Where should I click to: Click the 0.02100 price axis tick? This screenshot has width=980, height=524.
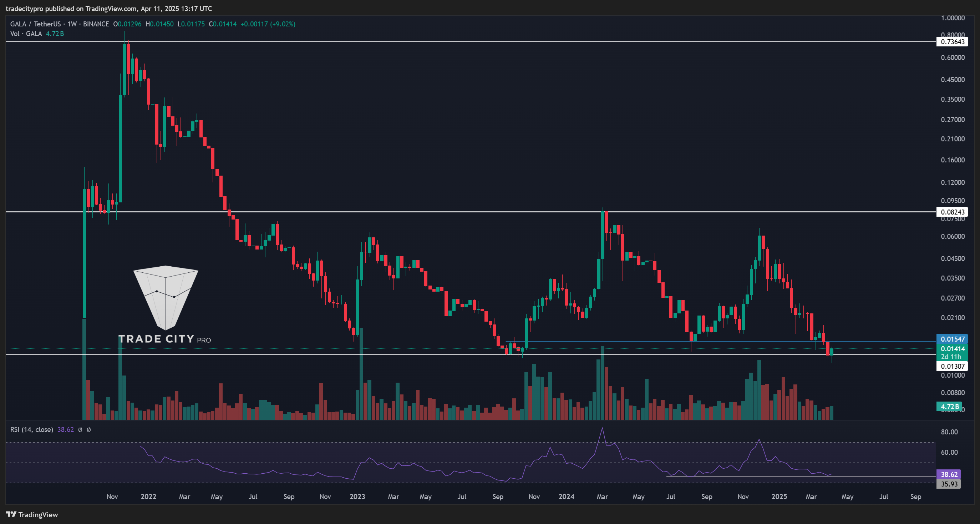953,318
